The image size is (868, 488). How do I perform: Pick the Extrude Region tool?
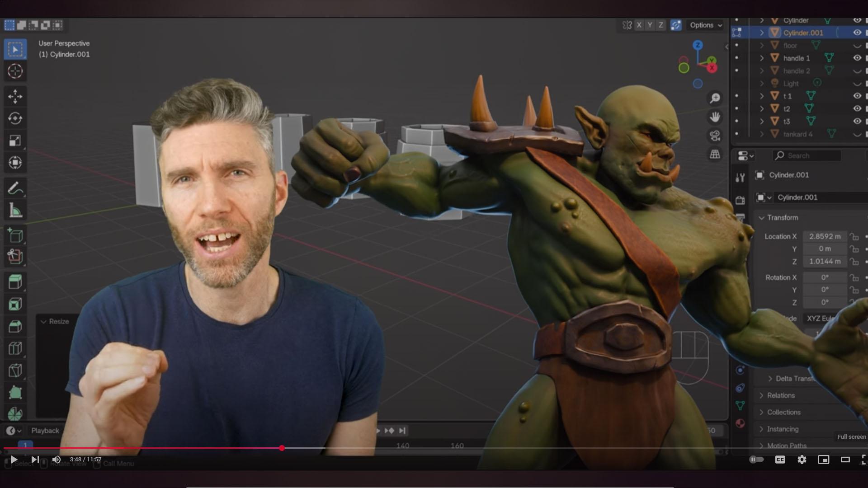(15, 282)
